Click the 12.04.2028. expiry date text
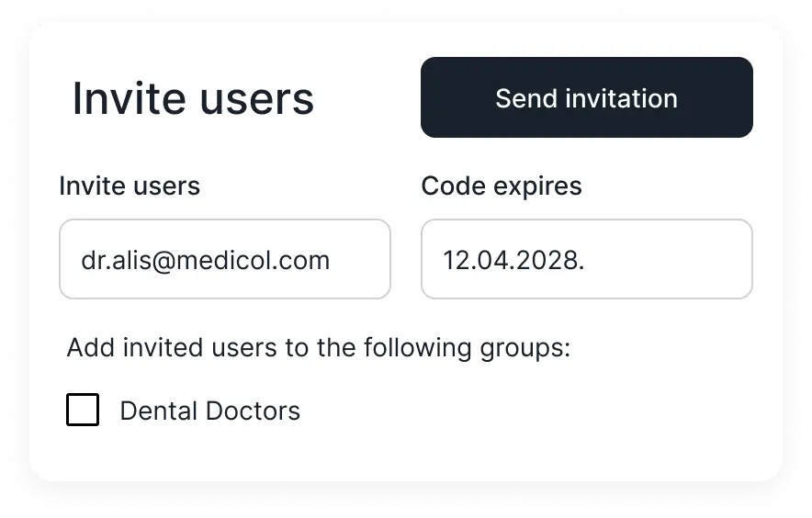The image size is (812, 518). 513,260
